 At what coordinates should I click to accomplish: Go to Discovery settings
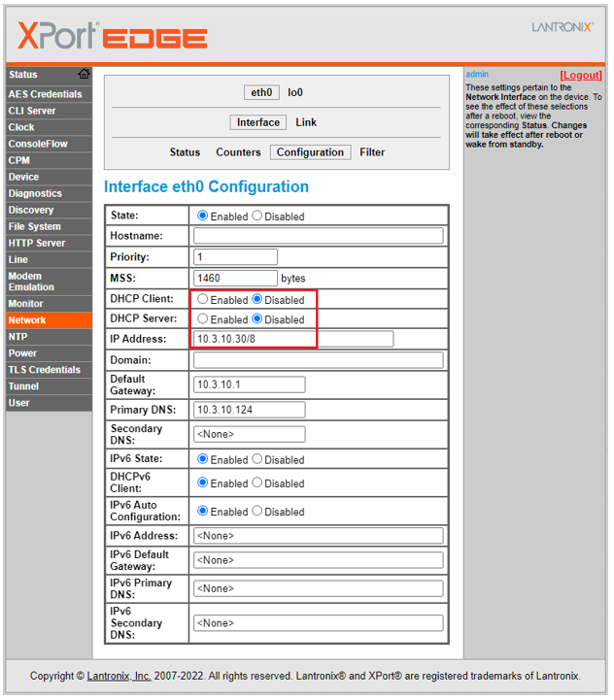[x=50, y=210]
